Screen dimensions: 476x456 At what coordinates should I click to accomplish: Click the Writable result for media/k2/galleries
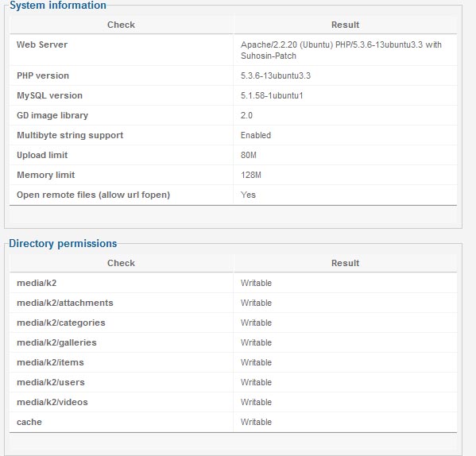point(256,342)
